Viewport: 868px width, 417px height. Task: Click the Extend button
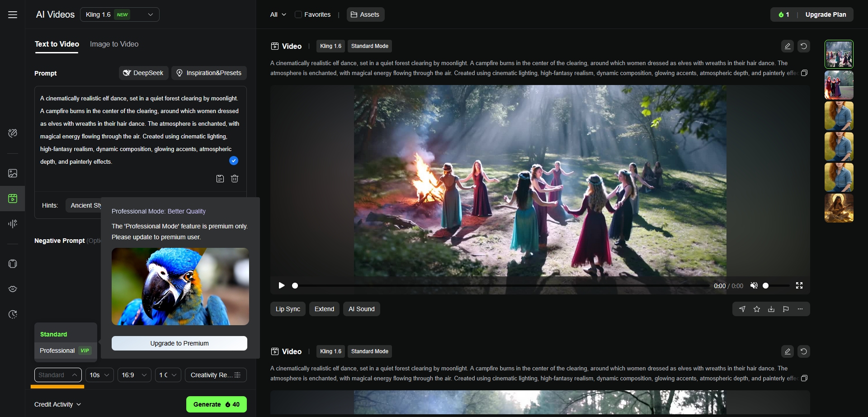click(x=325, y=309)
